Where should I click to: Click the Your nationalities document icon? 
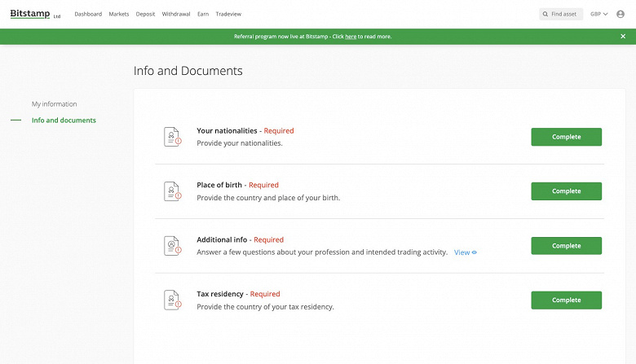[171, 137]
